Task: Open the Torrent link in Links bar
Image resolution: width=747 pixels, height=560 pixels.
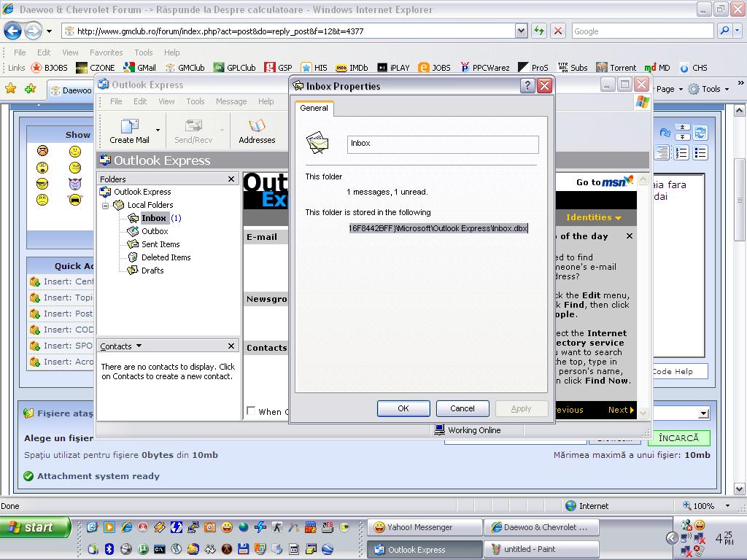Action: [x=616, y=68]
